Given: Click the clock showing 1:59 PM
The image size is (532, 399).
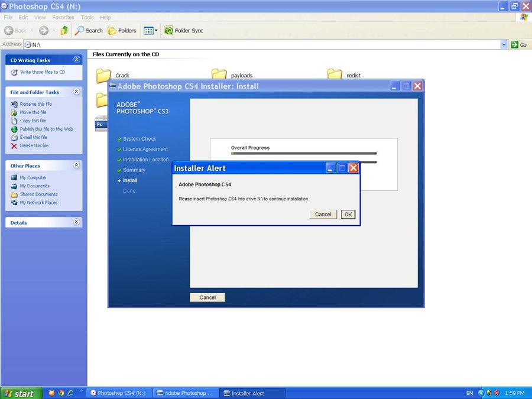Looking at the screenshot, I should coord(515,393).
